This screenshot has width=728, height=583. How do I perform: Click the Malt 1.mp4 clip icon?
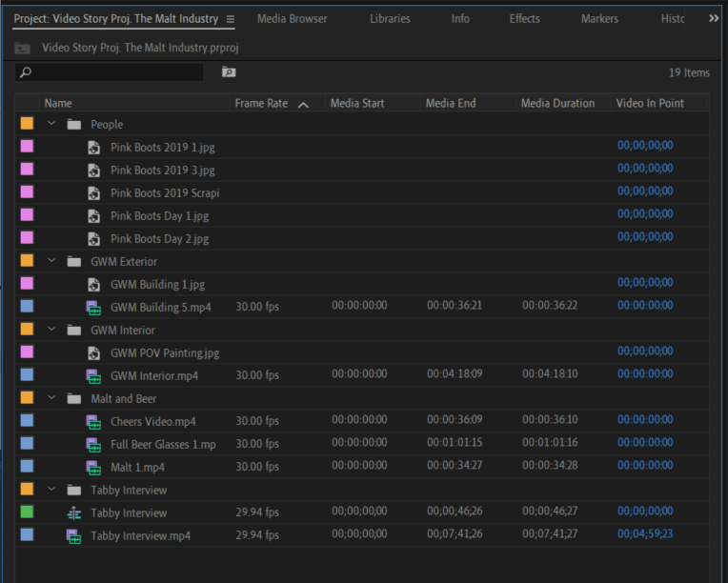93,468
